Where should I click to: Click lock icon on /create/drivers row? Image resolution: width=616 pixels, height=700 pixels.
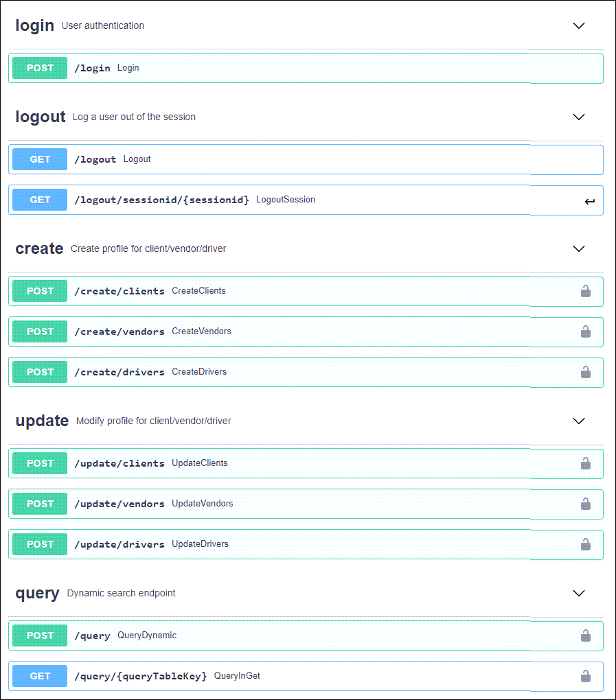click(x=586, y=372)
